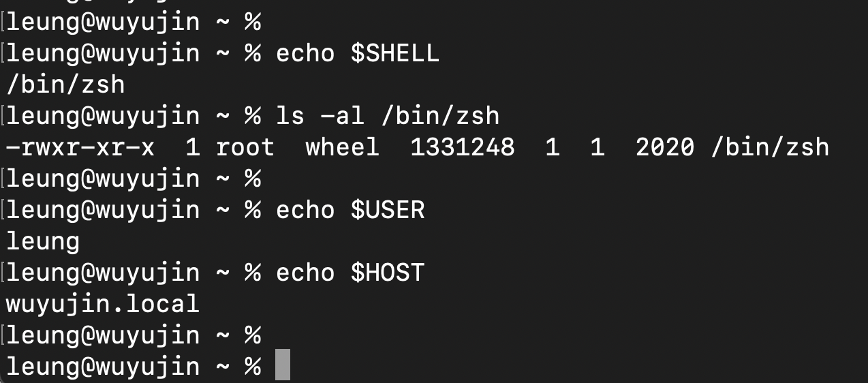This screenshot has width=868, height=383.
Task: Click the file size 1331248
Action: (463, 147)
